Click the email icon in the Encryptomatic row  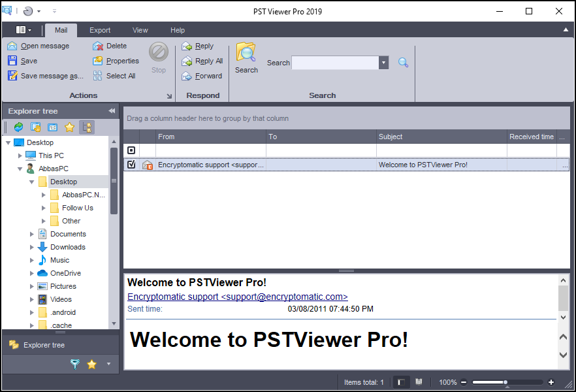pyautogui.click(x=148, y=165)
